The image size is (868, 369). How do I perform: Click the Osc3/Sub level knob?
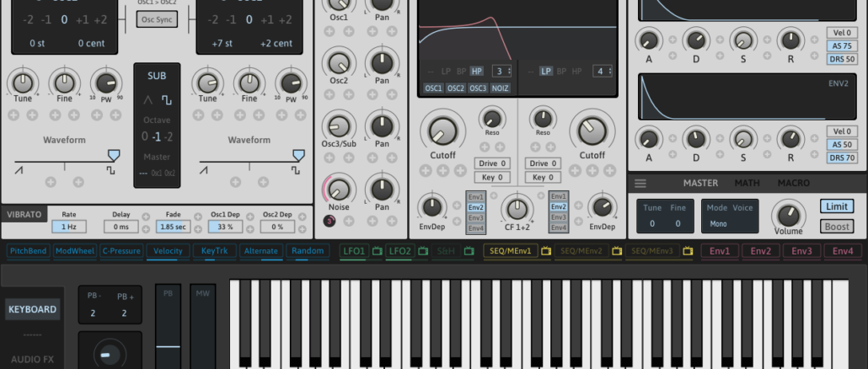pyautogui.click(x=338, y=126)
